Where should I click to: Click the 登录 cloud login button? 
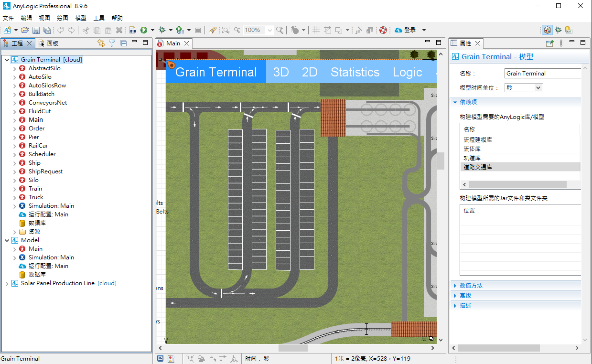point(406,30)
